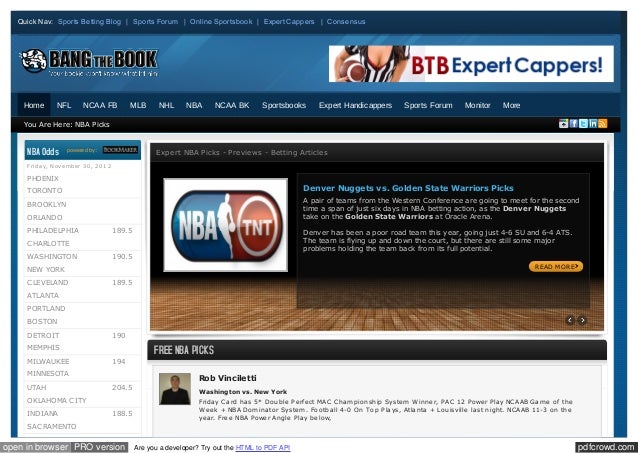The image size is (638, 453).
Task: Open the Facebook social icon
Action: [x=573, y=124]
